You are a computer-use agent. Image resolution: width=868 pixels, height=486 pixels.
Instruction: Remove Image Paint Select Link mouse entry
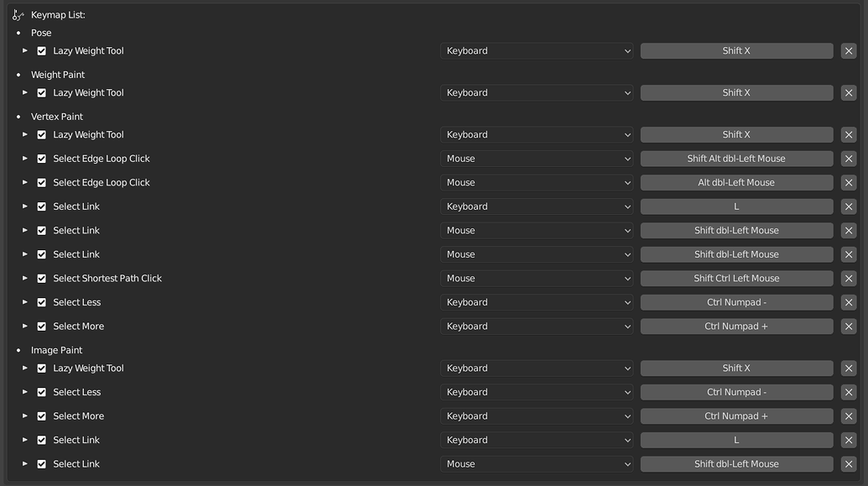(849, 464)
